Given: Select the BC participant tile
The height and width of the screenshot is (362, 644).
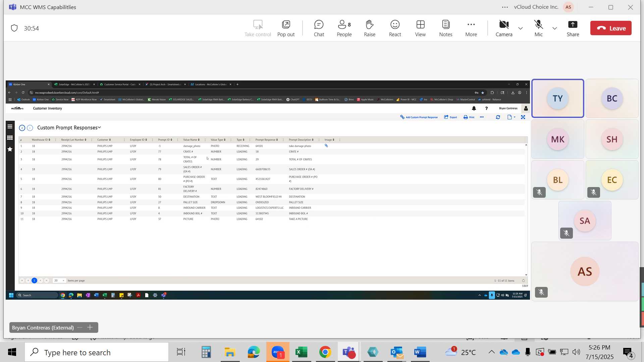Looking at the screenshot, I should (612, 98).
